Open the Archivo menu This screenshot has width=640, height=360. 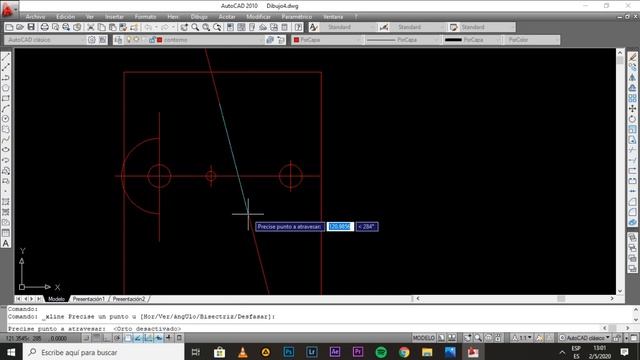coord(36,17)
